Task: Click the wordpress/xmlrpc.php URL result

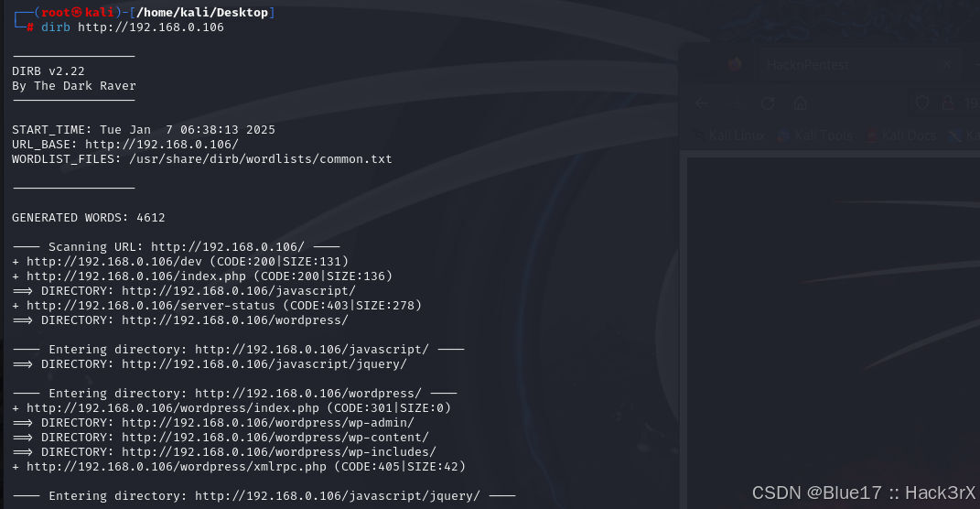Action: click(177, 467)
